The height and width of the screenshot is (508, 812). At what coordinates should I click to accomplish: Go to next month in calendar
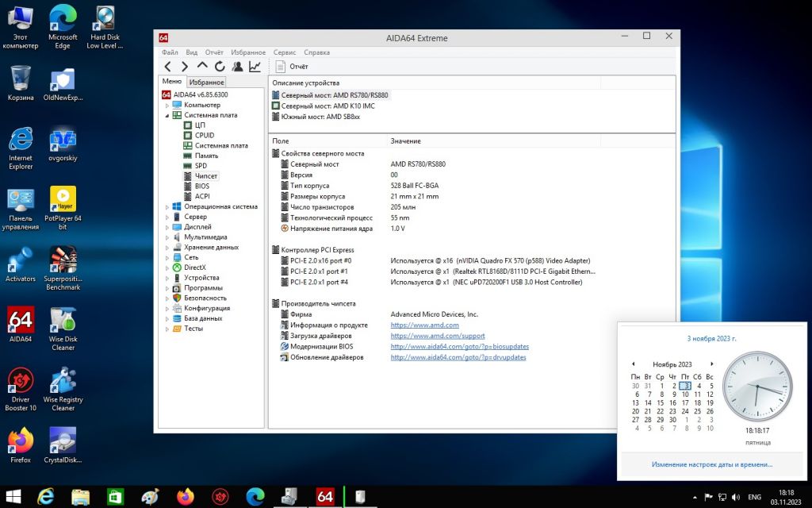tap(711, 364)
